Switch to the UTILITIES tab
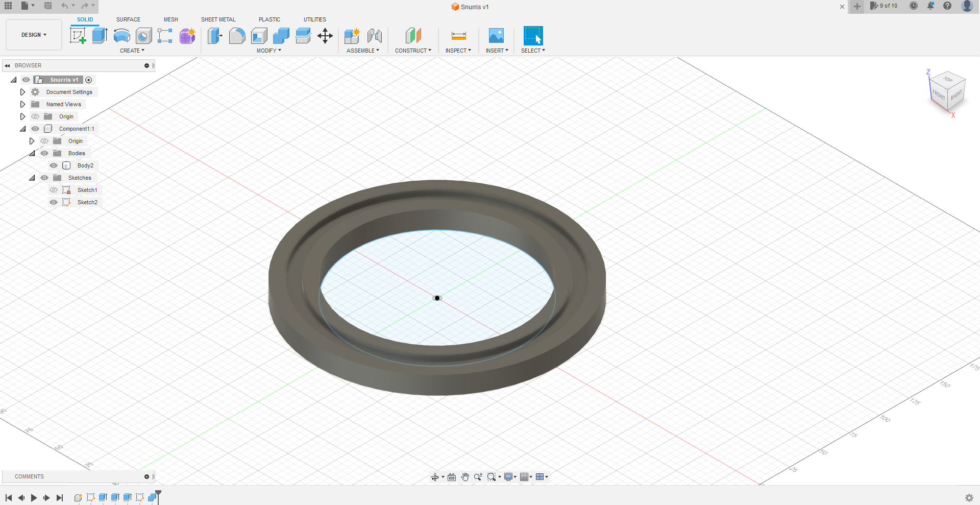 [315, 19]
